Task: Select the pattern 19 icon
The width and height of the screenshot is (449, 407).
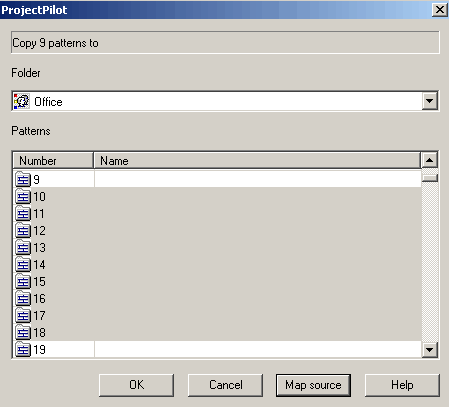Action: (x=23, y=349)
